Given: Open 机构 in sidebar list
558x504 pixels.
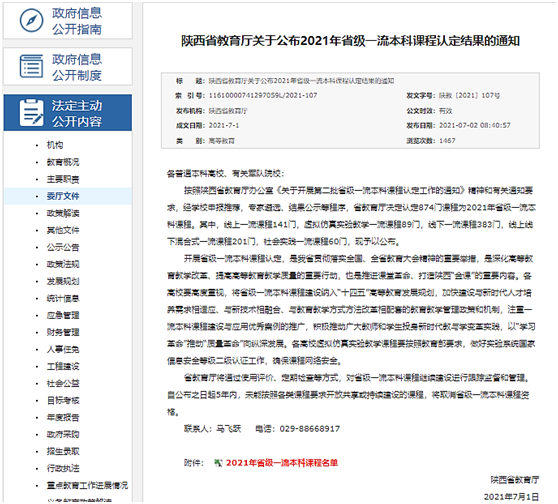Looking at the screenshot, I should [55, 145].
